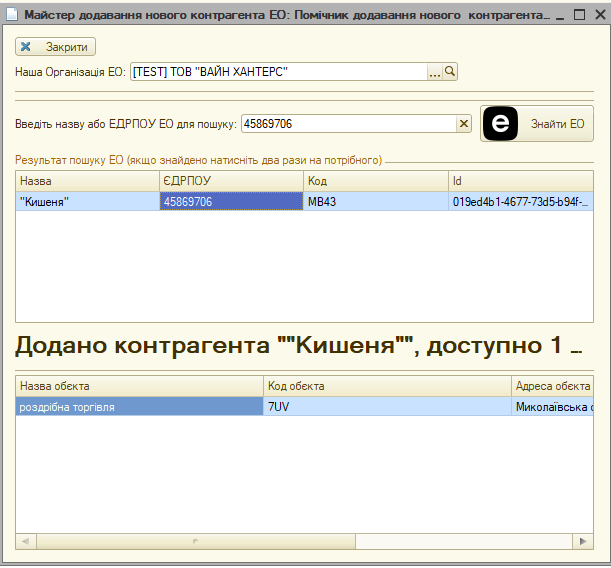Maximize the wizard window
This screenshot has width=611, height=568.
coord(579,15)
